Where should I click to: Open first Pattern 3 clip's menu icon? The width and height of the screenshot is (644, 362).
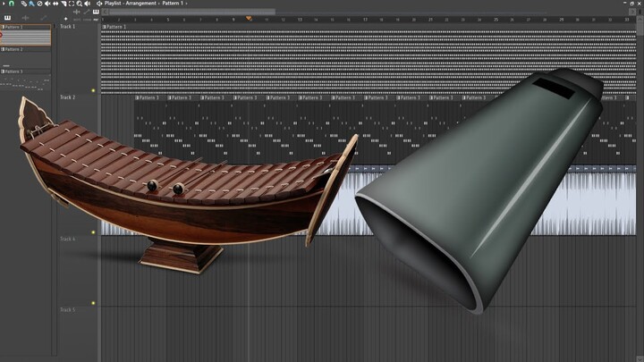tap(137, 97)
